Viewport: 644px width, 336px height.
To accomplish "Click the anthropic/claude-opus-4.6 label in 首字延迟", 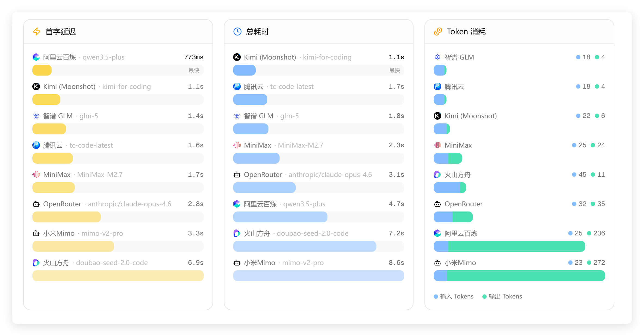I will 129,204.
